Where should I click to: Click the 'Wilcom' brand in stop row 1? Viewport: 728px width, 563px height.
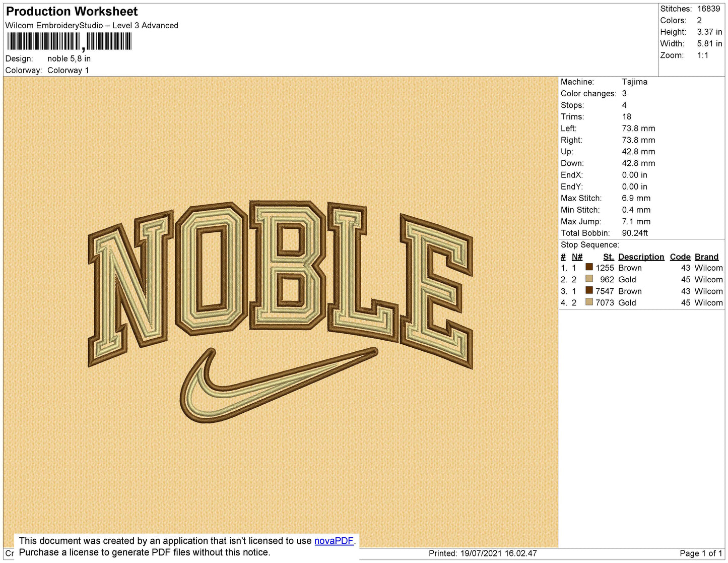pyautogui.click(x=708, y=268)
